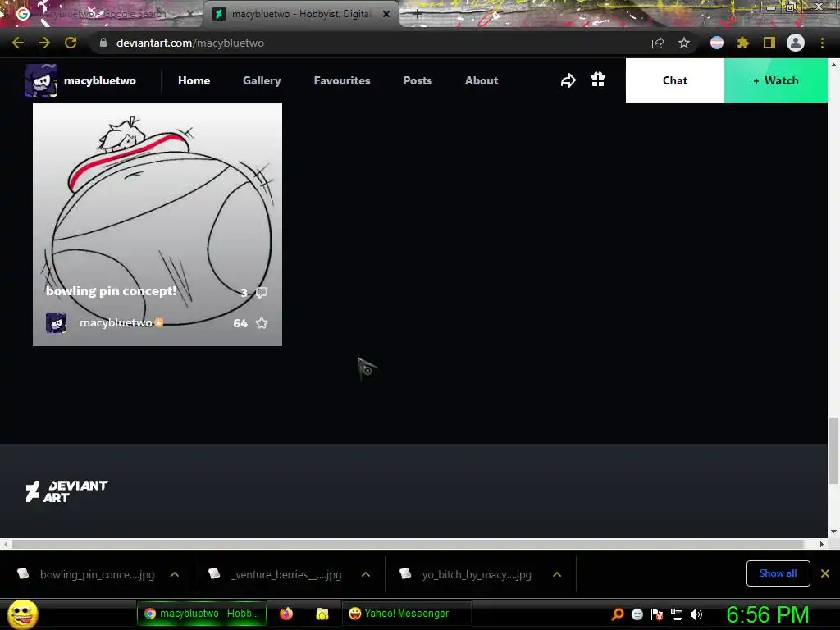The image size is (840, 630).
Task: Open comments on bowling pin concept
Action: click(x=262, y=292)
